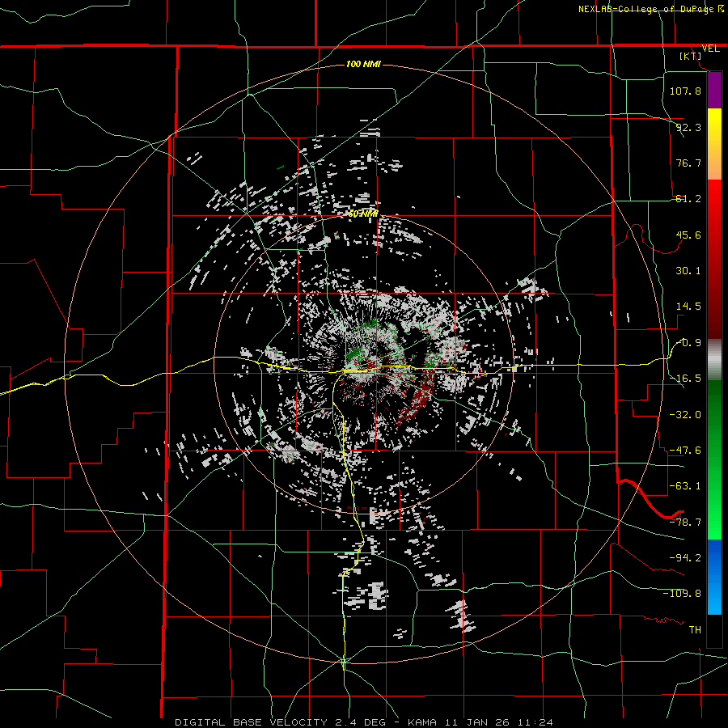Image resolution: width=728 pixels, height=728 pixels.
Task: Click the 30.1 velocity scale value
Action: (688, 271)
